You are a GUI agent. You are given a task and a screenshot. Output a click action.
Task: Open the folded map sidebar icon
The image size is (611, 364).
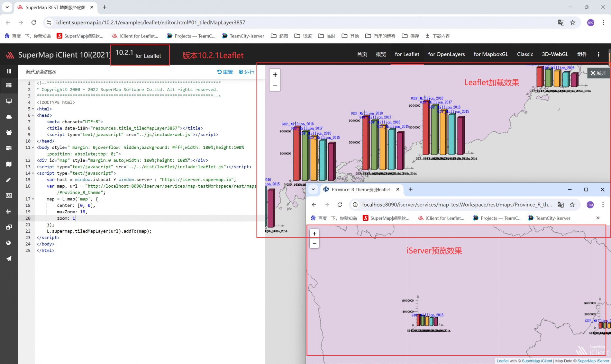point(9,164)
